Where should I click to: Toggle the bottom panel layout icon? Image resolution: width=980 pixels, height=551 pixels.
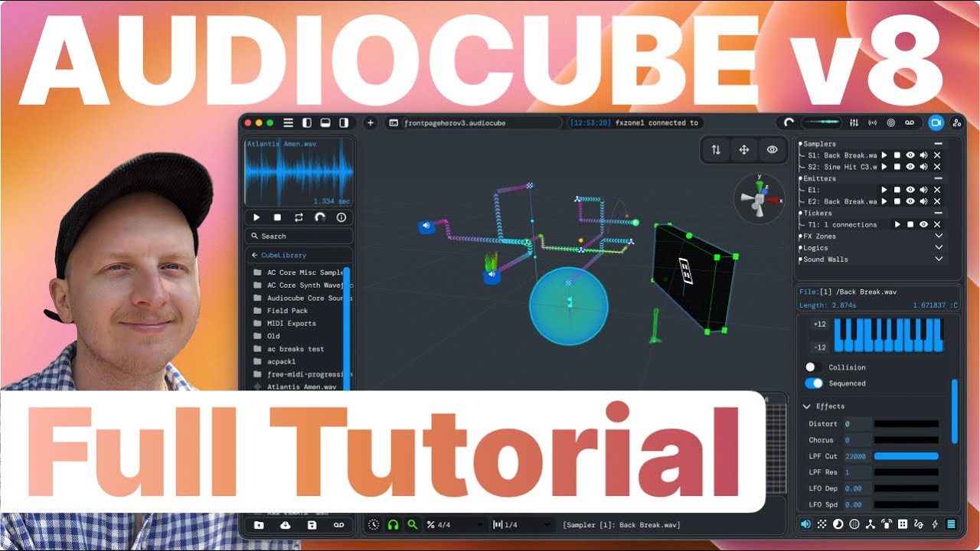tap(325, 122)
